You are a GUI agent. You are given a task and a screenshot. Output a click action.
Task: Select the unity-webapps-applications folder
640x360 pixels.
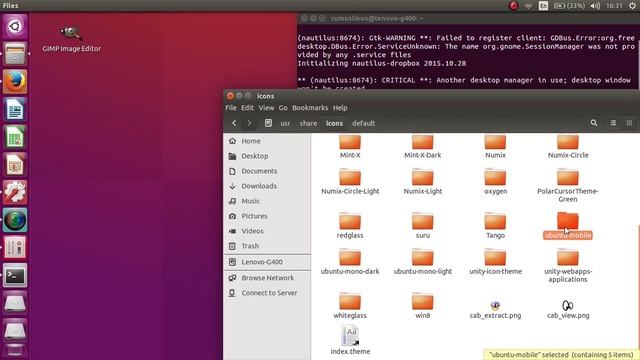tap(568, 266)
